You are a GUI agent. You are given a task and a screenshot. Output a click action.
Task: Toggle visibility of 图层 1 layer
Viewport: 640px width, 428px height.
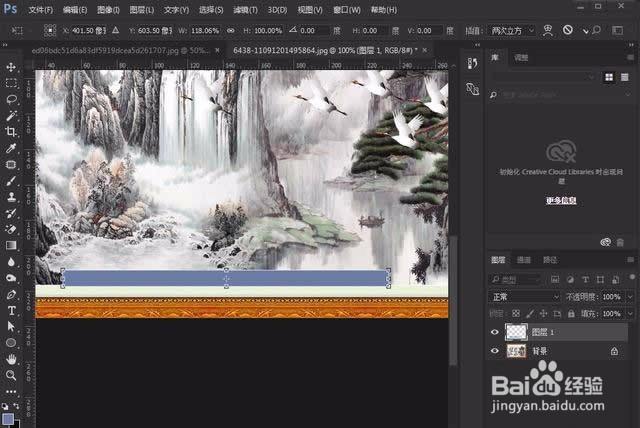tap(495, 332)
